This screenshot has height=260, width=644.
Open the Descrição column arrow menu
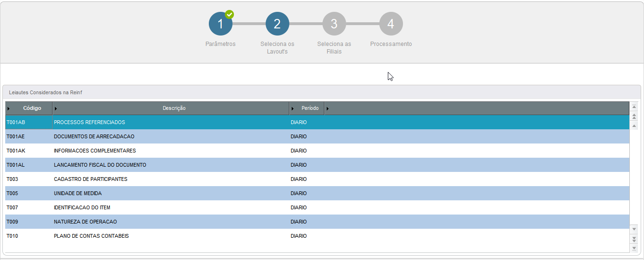pos(56,108)
